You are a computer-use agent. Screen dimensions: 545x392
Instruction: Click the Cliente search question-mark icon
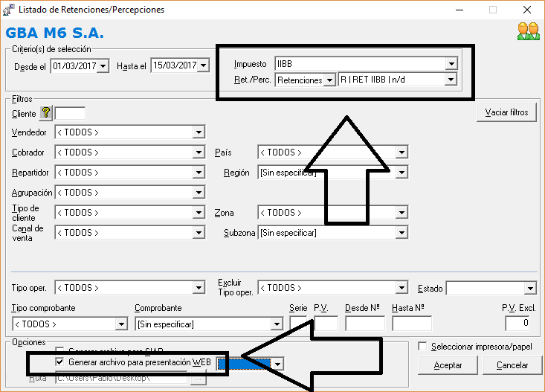tap(45, 113)
